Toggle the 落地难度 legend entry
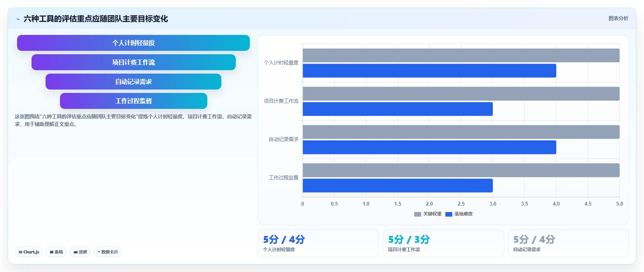The image size is (644, 272). (459, 214)
